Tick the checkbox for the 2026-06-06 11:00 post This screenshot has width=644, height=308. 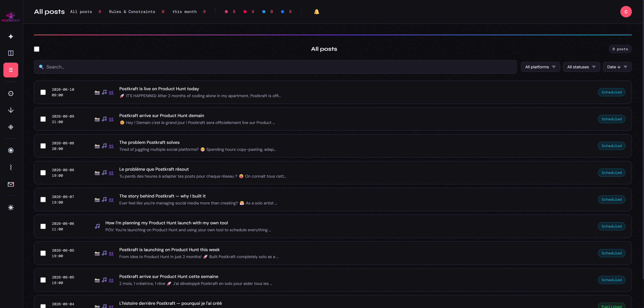(43, 226)
